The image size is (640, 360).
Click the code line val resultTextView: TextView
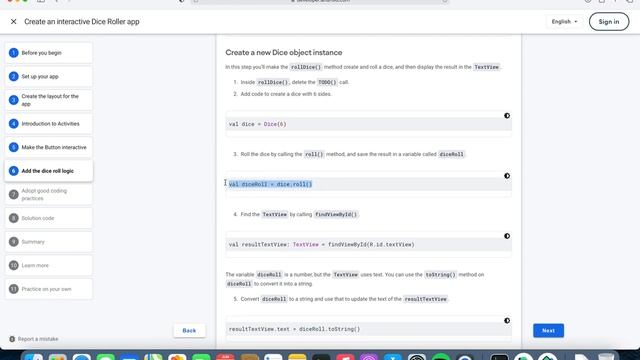coord(322,244)
